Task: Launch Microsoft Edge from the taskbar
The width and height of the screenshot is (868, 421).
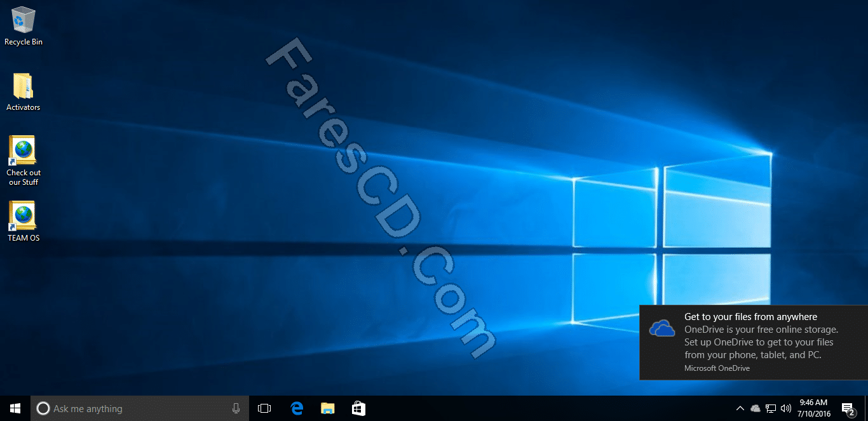Action: [x=296, y=408]
